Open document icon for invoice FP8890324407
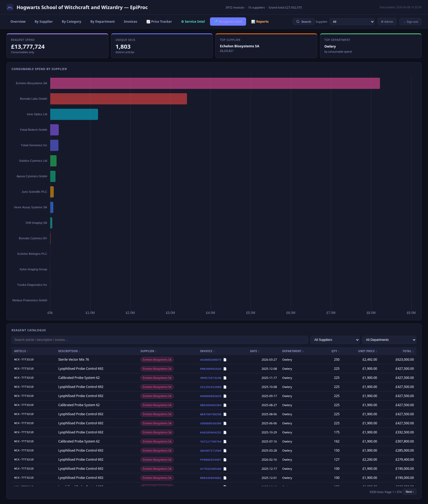The height and width of the screenshot is (504, 428). (225, 460)
